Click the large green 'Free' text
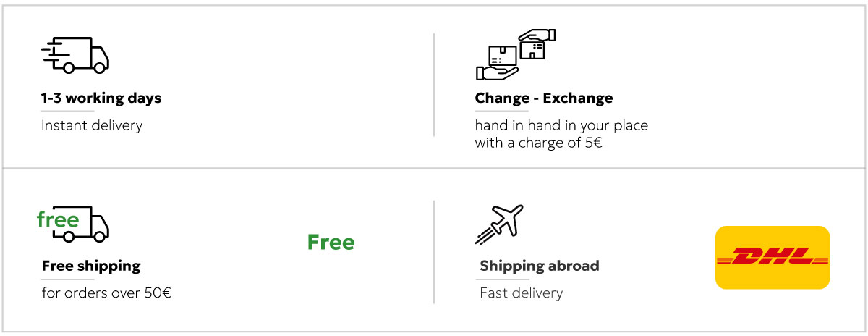868x336 pixels. [x=331, y=242]
